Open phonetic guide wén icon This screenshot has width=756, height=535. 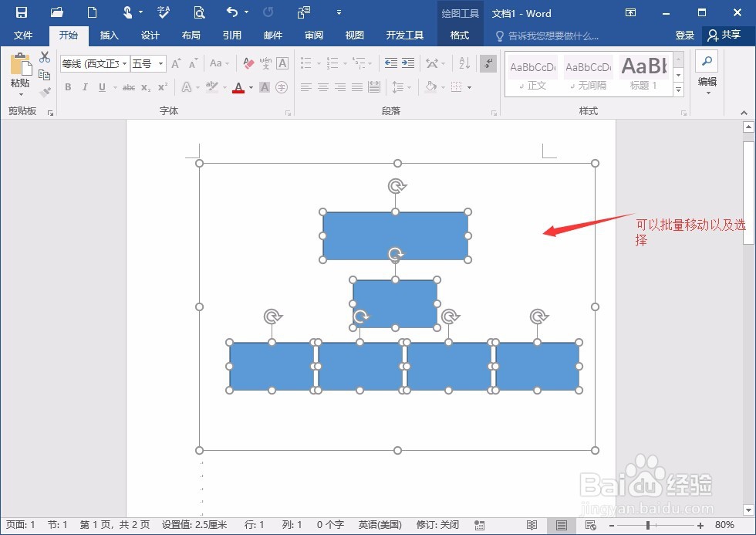click(265, 63)
